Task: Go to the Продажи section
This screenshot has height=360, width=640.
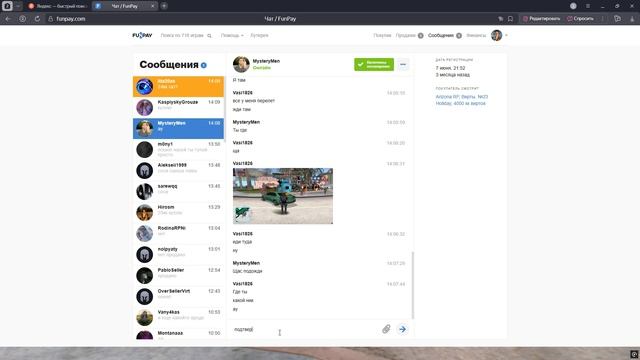Action: point(409,36)
